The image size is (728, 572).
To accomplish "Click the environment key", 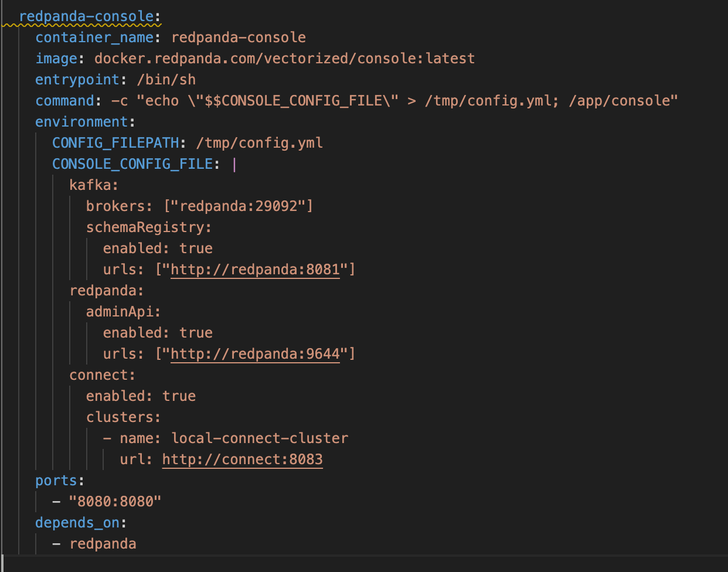I will pyautogui.click(x=81, y=122).
